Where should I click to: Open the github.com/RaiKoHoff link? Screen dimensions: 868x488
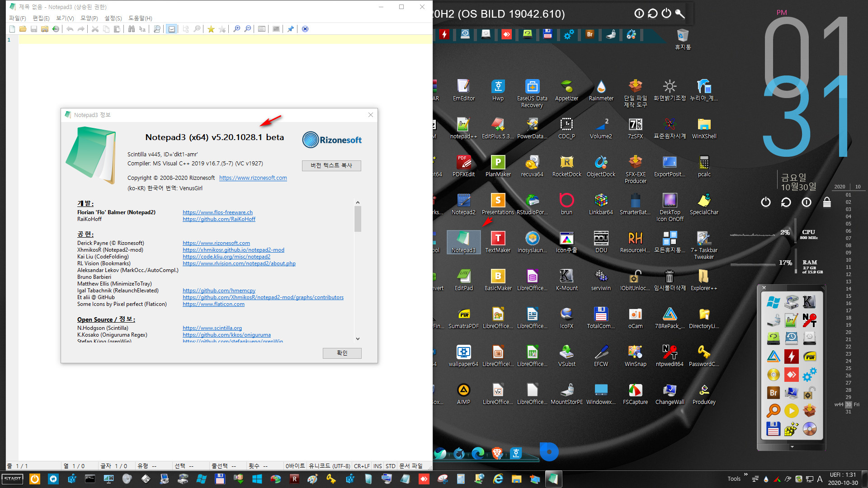[x=219, y=219]
